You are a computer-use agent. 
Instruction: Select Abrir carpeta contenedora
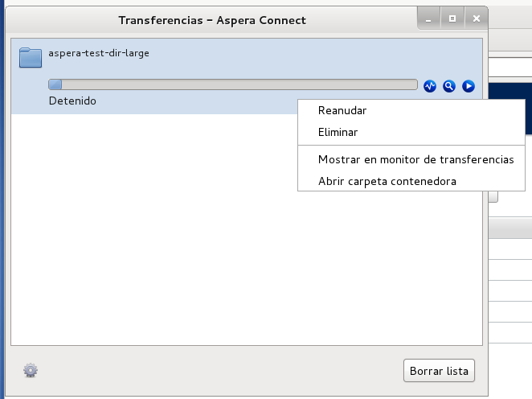click(411, 181)
